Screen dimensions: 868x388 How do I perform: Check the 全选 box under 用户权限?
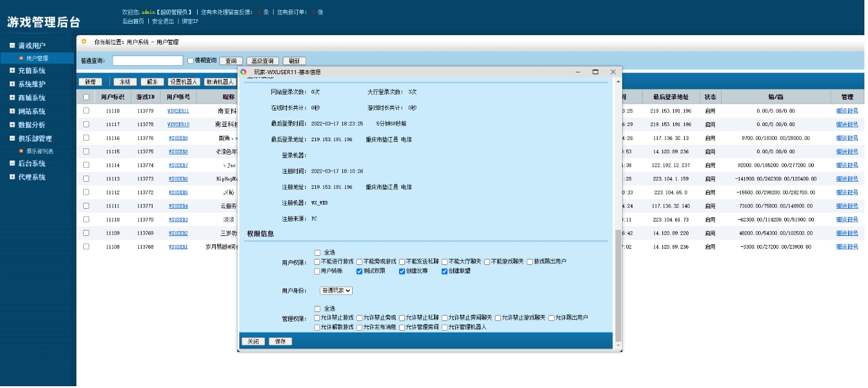coord(318,253)
